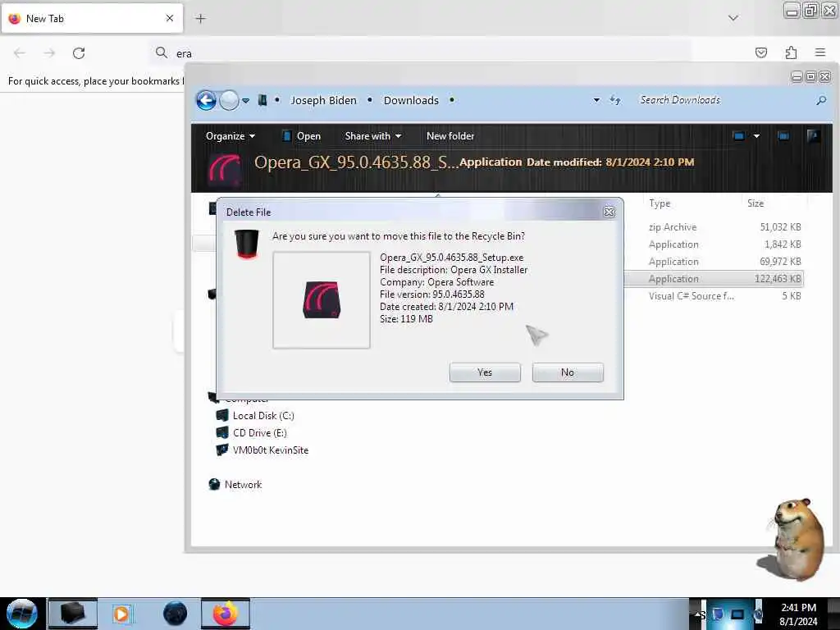The height and width of the screenshot is (630, 840).
Task: Click the Firefox address bar with 'era'
Action: (x=421, y=53)
